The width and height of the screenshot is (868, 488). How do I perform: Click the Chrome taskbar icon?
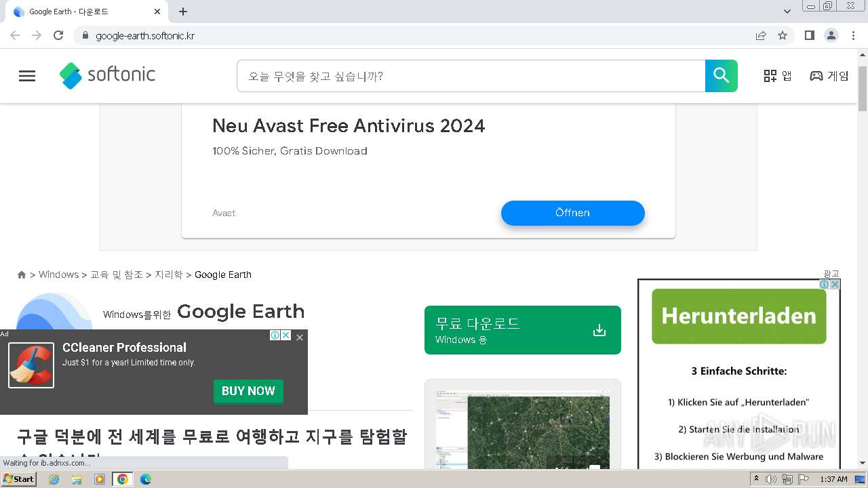(x=123, y=479)
